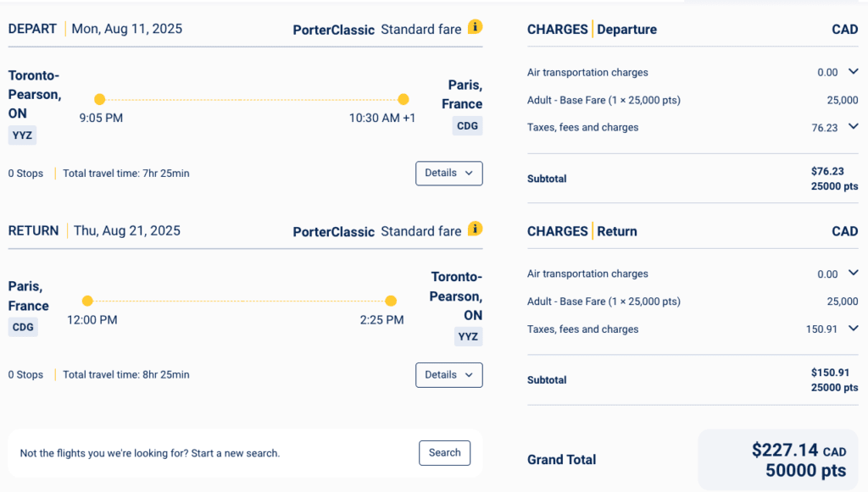The width and height of the screenshot is (868, 492).
Task: Open Details for the departing flight
Action: [x=448, y=173]
